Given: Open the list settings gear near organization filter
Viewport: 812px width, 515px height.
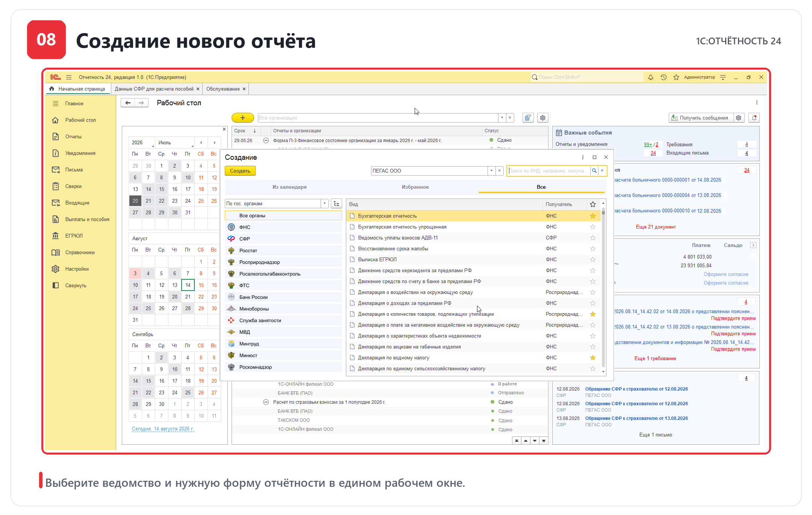Looking at the screenshot, I should [x=543, y=118].
